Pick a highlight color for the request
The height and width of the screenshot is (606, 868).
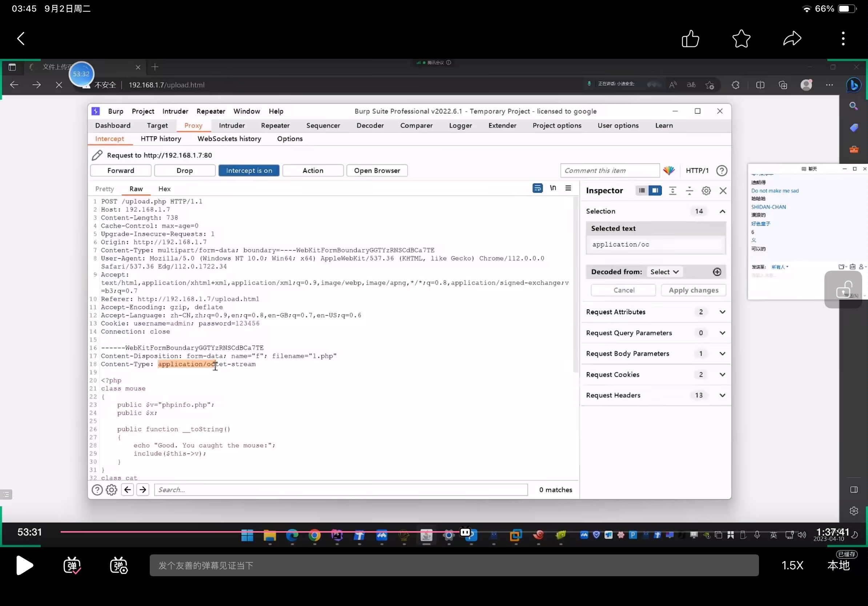pos(669,170)
